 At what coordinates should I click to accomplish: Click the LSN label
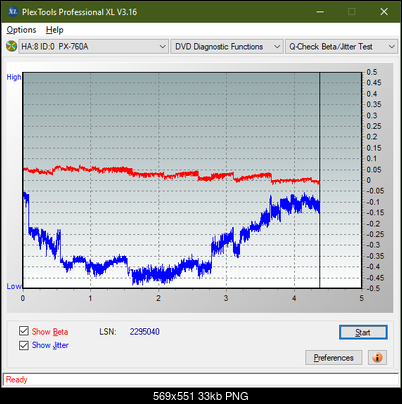[x=108, y=332]
